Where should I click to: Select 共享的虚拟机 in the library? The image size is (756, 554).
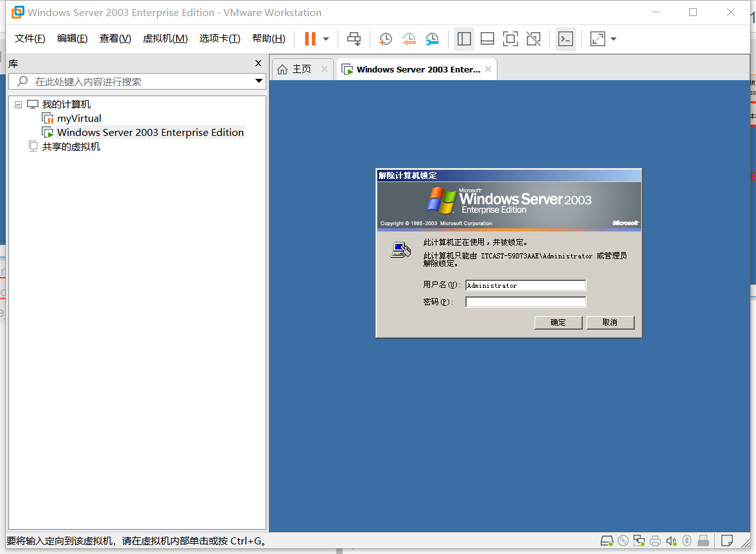(71, 146)
